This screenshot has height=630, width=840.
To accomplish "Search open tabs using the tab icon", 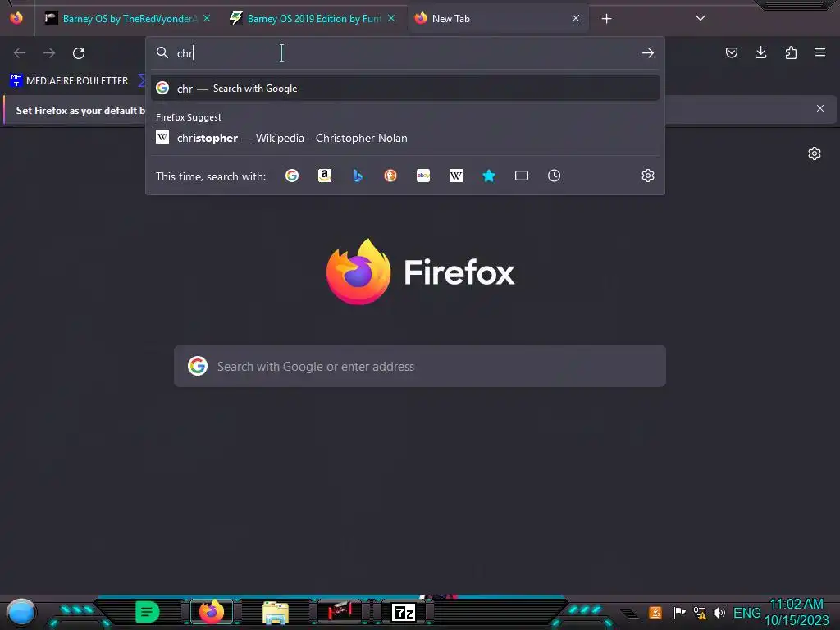I will 522,176.
